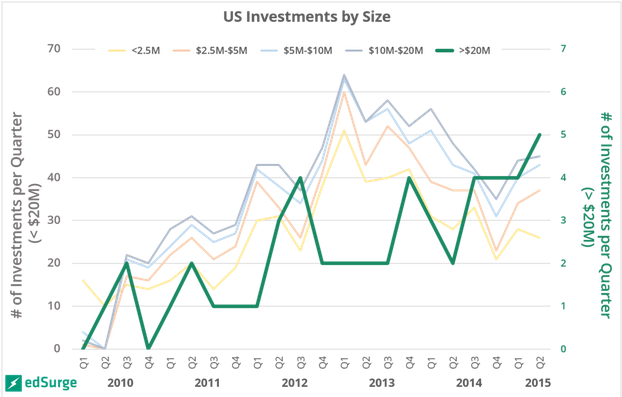Click the left axis value 0
Screen dimensions: 622x397
tap(57, 349)
